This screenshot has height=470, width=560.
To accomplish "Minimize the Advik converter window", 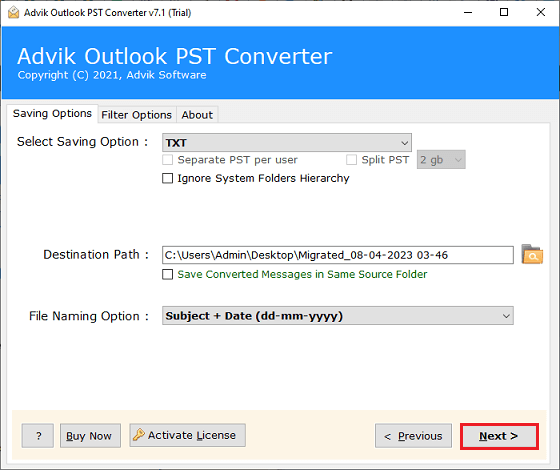I will tap(468, 12).
